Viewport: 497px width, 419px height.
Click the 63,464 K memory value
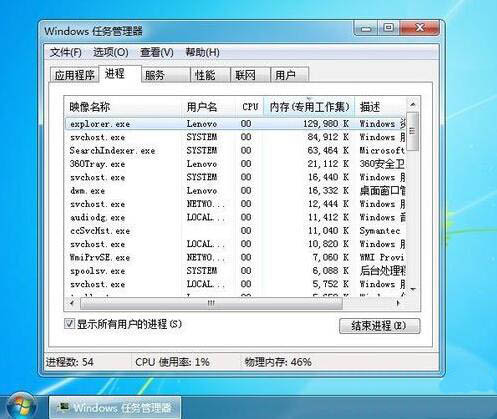[x=328, y=151]
